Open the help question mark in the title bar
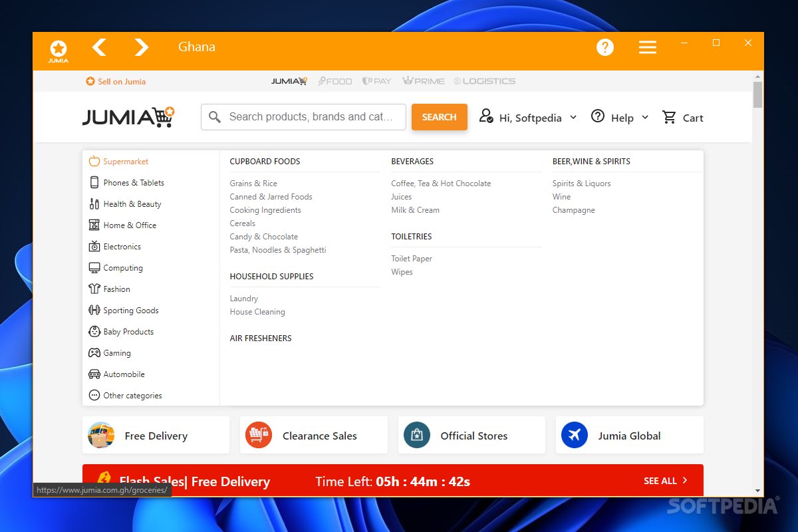 [605, 47]
